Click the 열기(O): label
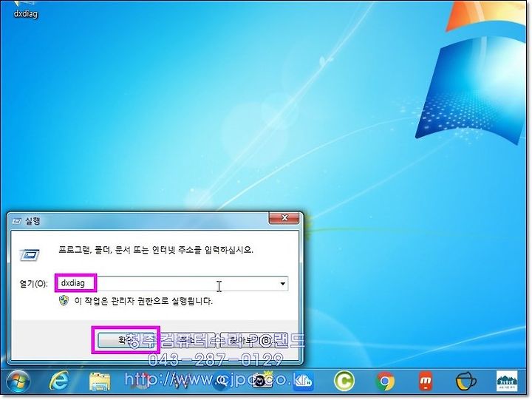 pyautogui.click(x=33, y=284)
